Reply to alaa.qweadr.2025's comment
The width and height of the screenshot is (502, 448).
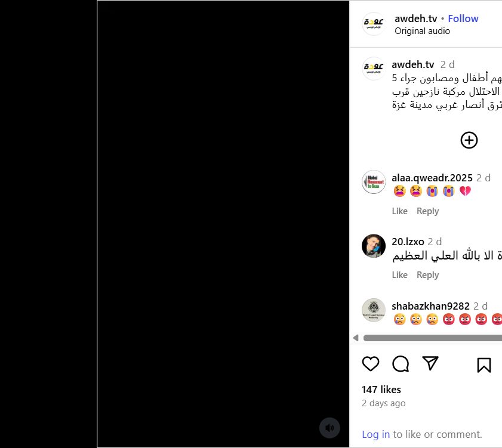pos(428,211)
